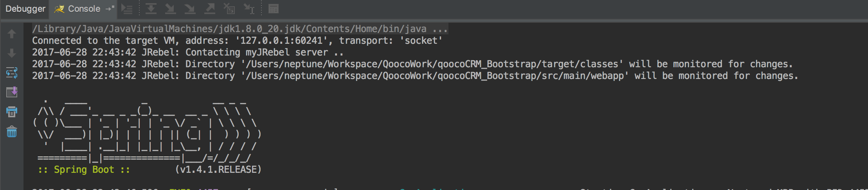Click the Show Execution Point icon
Image resolution: width=868 pixels, height=190 pixels.
(127, 9)
